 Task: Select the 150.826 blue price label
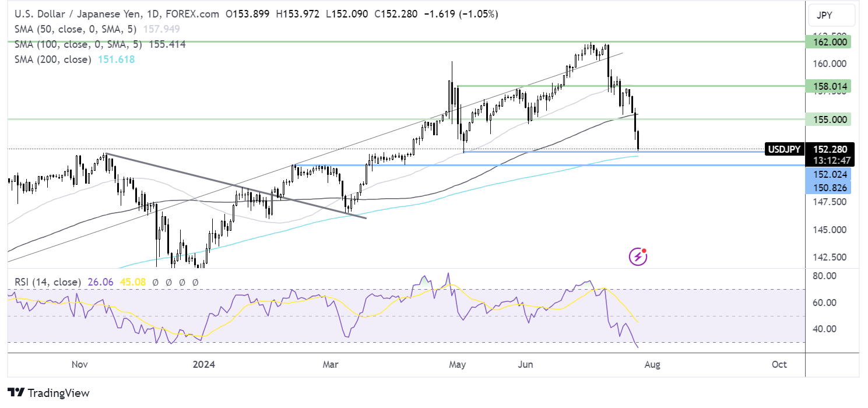point(829,187)
